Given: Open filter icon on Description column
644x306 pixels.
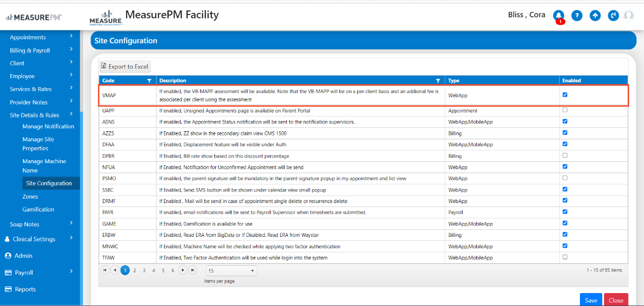Looking at the screenshot, I should click(x=438, y=81).
